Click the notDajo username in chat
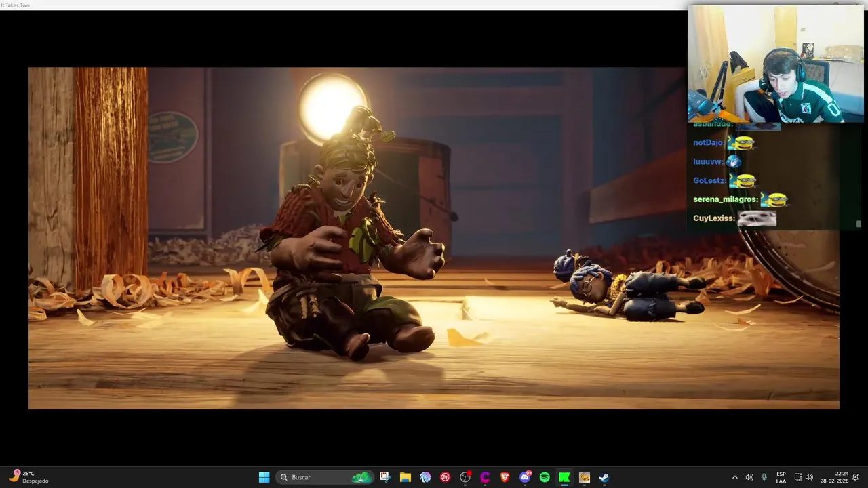This screenshot has width=868, height=488. (709, 143)
